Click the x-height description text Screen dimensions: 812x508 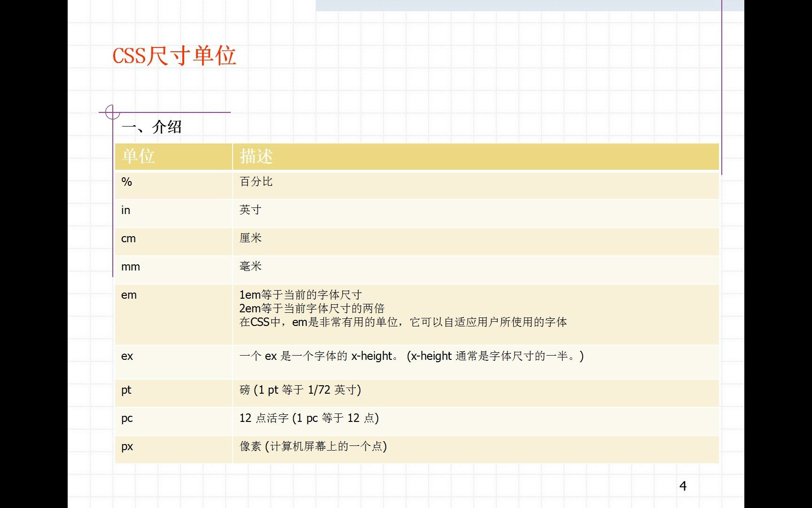pos(412,356)
